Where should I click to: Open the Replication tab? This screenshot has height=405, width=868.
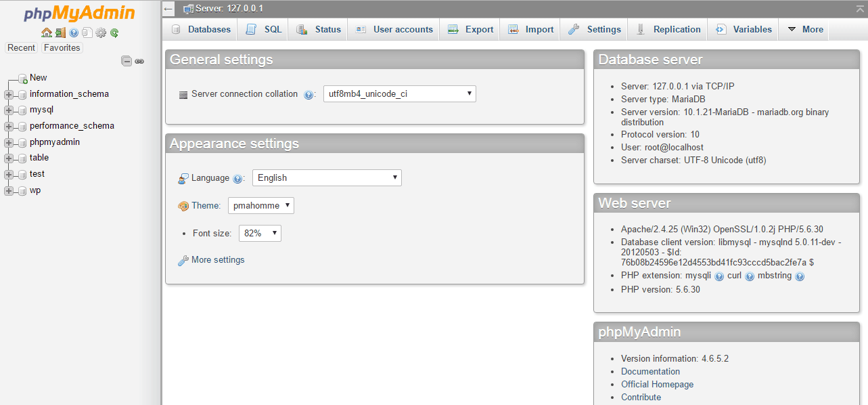click(x=668, y=29)
